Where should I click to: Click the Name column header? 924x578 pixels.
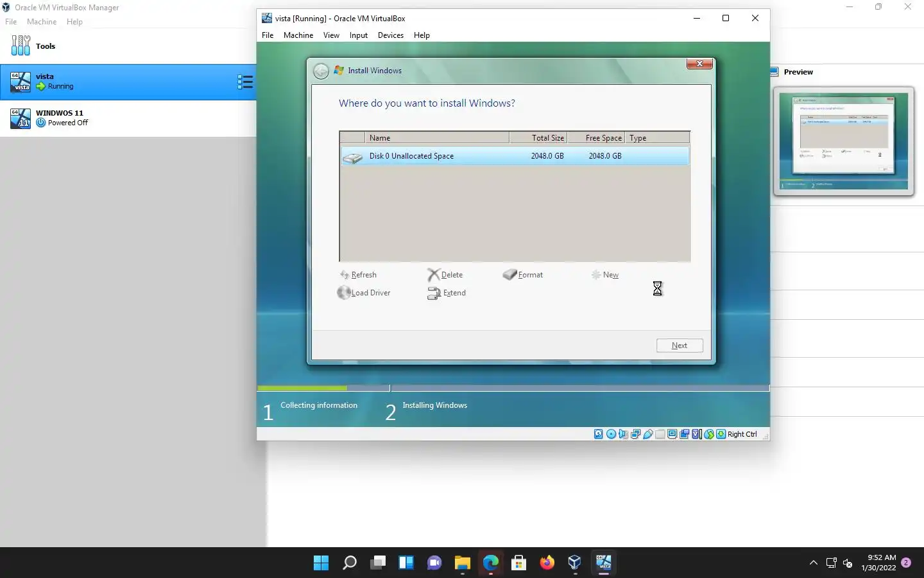tap(437, 137)
